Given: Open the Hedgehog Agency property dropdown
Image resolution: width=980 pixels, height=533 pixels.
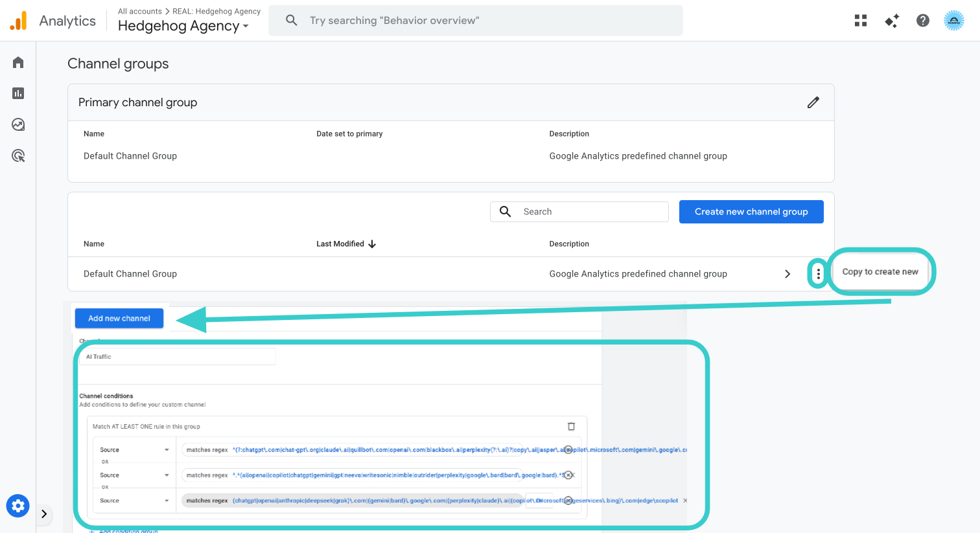Looking at the screenshot, I should (x=183, y=27).
